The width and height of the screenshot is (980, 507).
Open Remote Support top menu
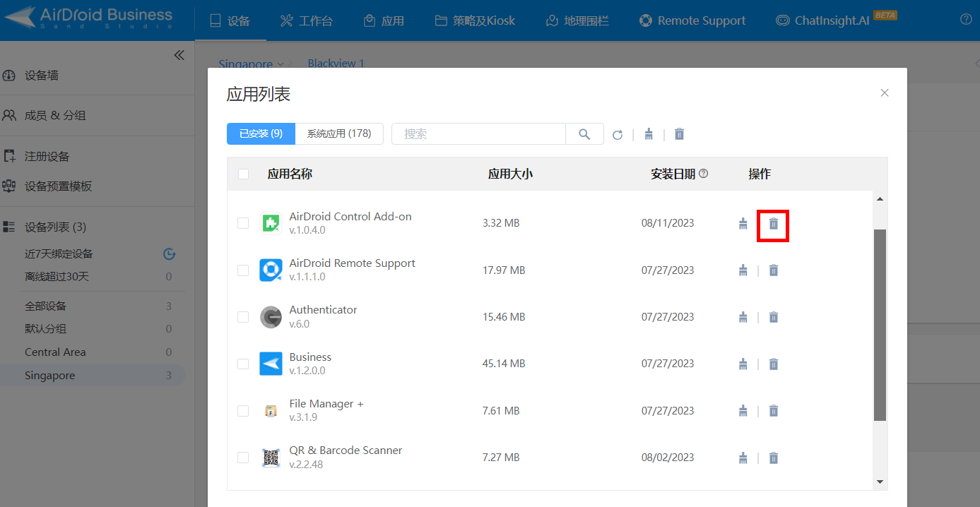pos(692,20)
